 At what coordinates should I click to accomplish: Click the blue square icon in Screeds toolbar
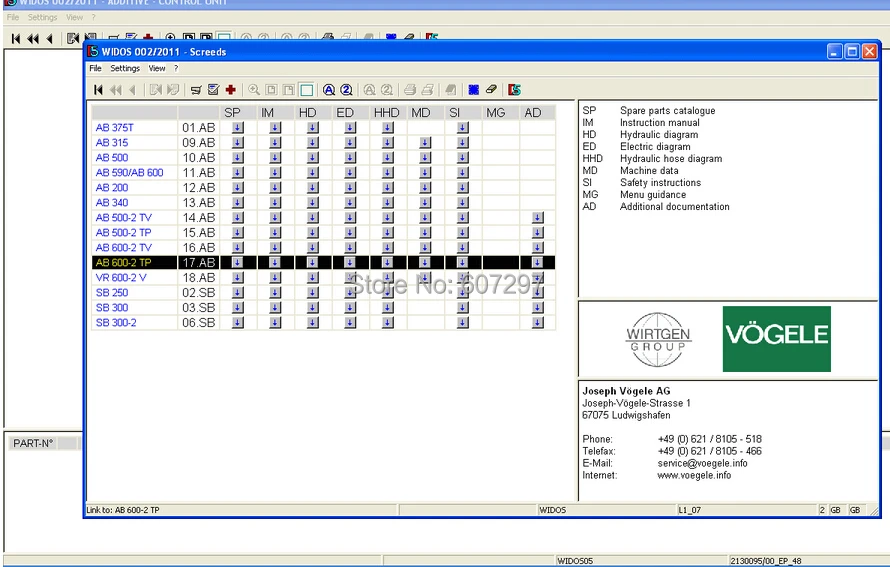[473, 90]
